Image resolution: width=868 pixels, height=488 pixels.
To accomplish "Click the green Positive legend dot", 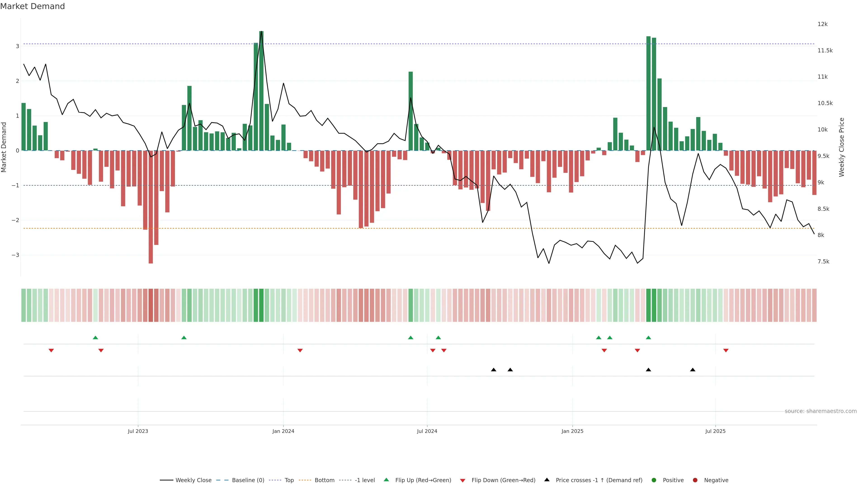I will point(654,480).
